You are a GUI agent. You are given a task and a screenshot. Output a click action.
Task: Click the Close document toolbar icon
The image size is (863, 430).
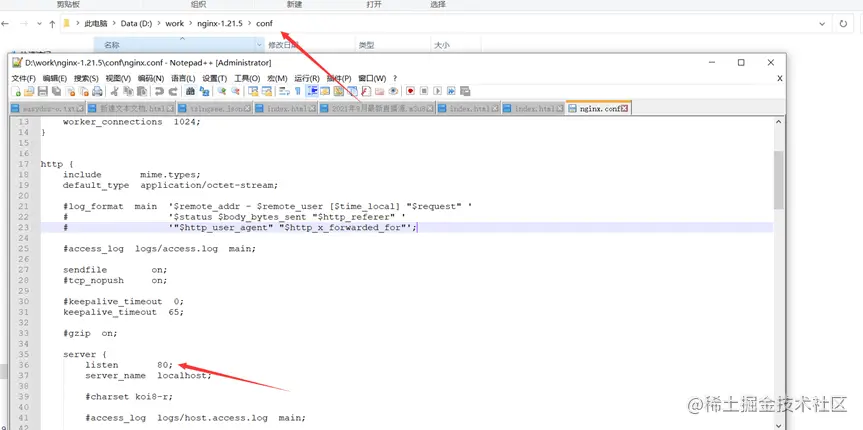[70, 91]
